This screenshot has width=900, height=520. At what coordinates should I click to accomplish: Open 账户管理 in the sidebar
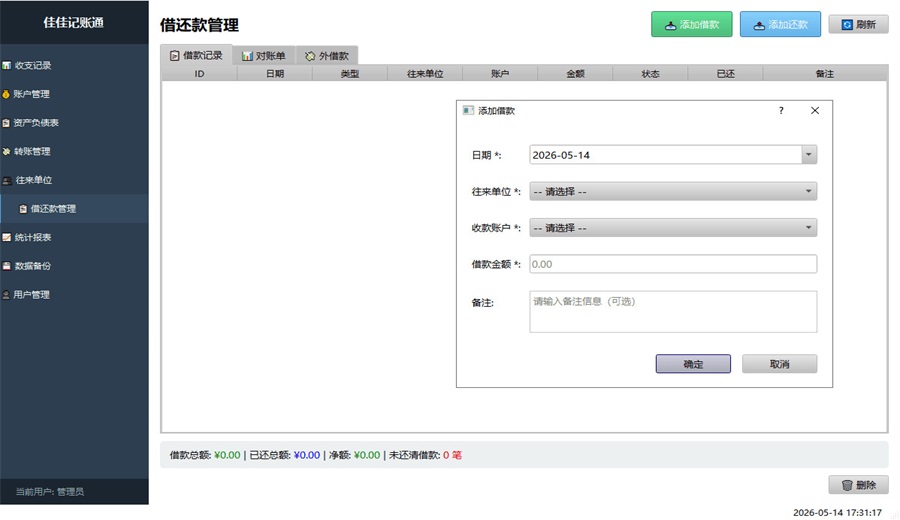(74, 94)
